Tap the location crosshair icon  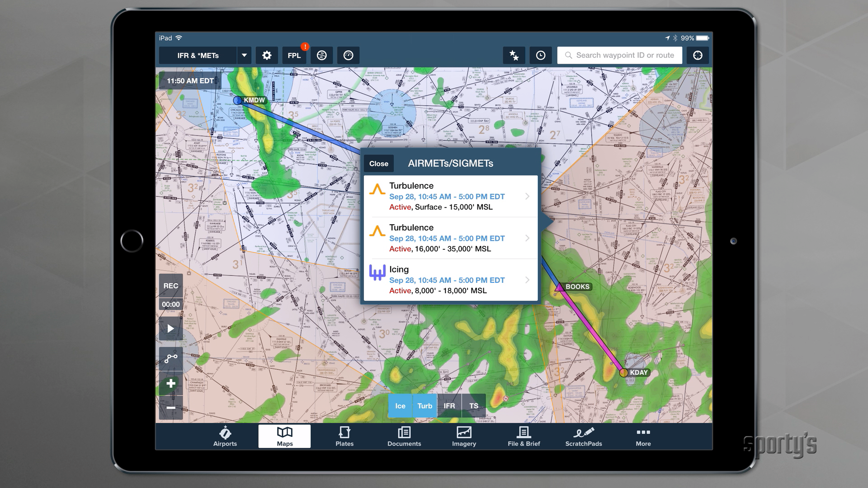[697, 56]
